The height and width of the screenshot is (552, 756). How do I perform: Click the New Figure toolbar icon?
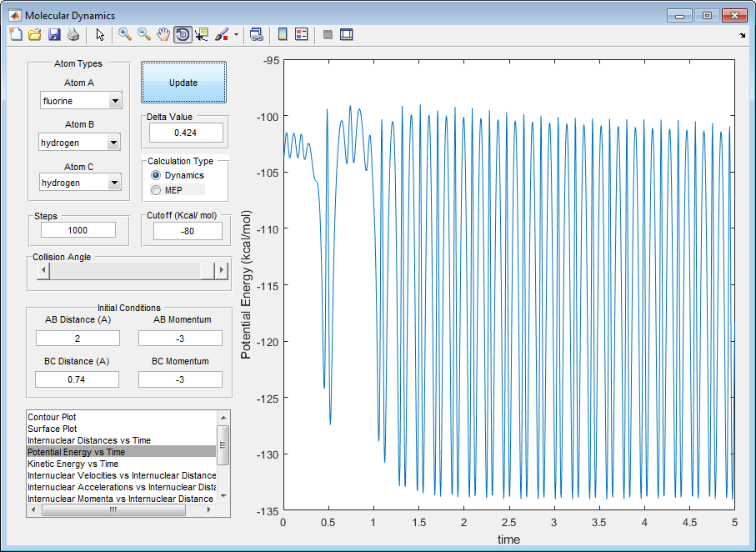coord(16,35)
